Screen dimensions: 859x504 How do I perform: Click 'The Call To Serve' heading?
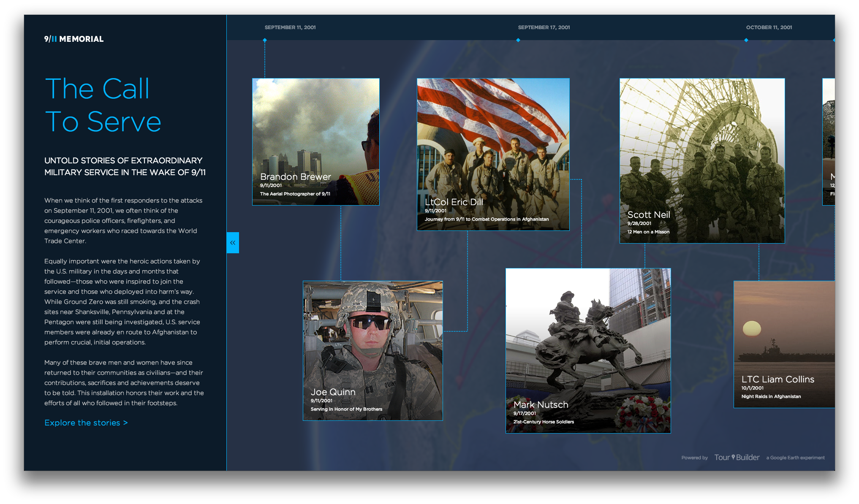pyautogui.click(x=103, y=105)
